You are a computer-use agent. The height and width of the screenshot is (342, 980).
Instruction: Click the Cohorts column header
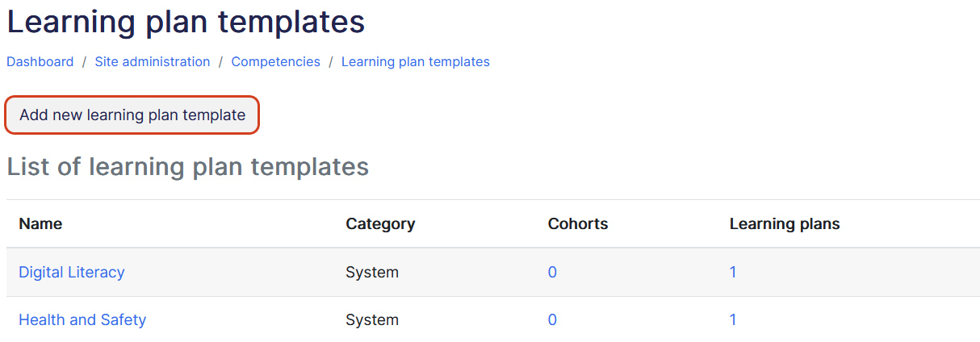pos(578,224)
